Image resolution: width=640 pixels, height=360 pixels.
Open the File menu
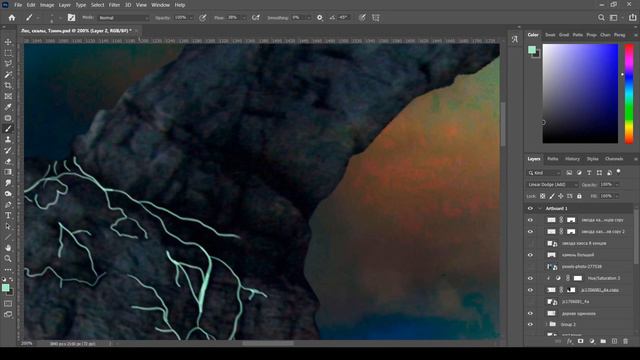pyautogui.click(x=18, y=5)
